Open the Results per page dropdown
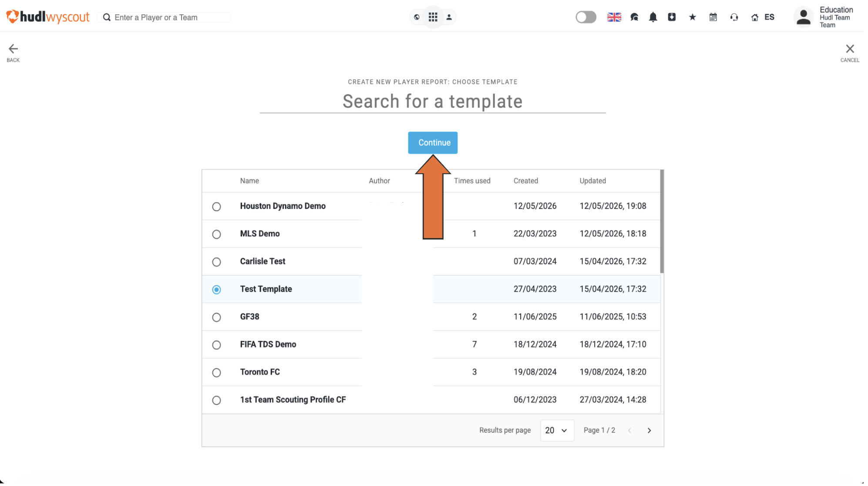The height and width of the screenshot is (486, 868). [x=557, y=430]
